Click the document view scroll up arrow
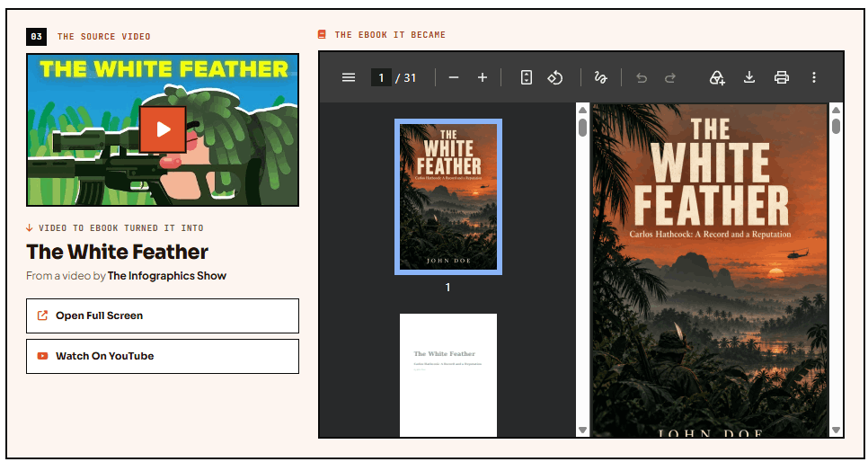Screen dimensions: 868x462 [x=836, y=111]
